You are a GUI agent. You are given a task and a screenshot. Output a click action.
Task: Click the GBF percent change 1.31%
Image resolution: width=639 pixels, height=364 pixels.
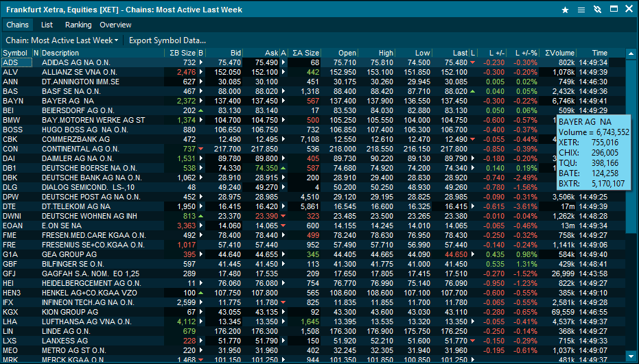(x=526, y=264)
